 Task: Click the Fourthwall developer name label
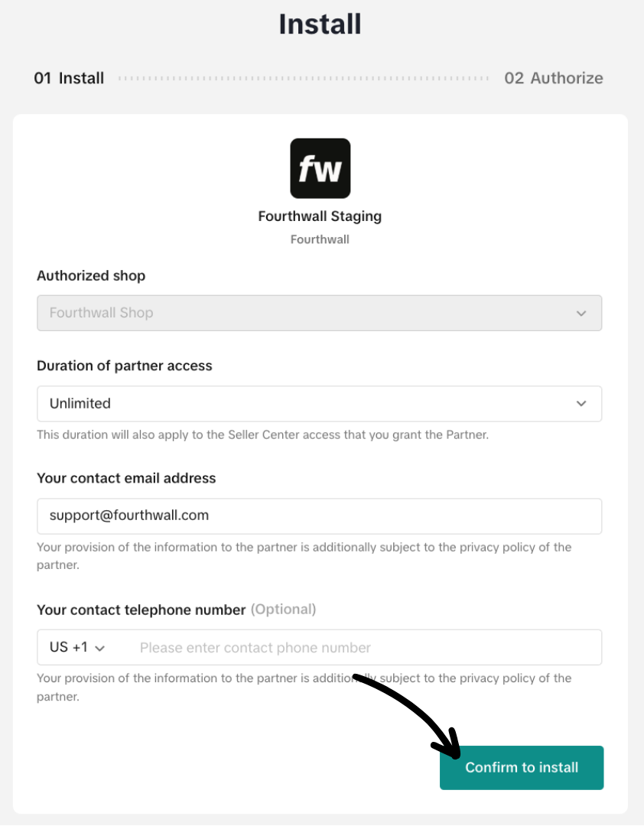point(319,239)
